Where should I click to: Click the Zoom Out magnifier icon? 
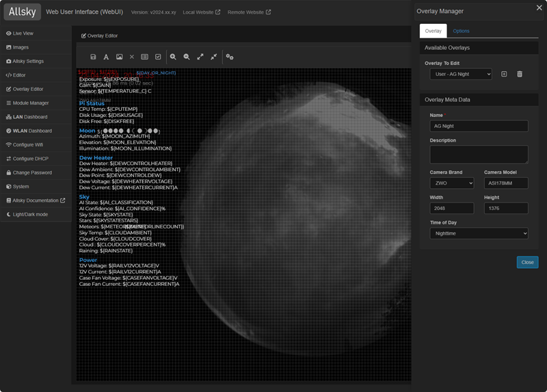point(187,57)
